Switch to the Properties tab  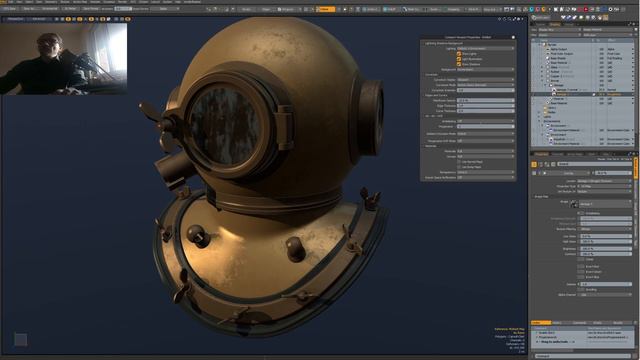coord(541,154)
